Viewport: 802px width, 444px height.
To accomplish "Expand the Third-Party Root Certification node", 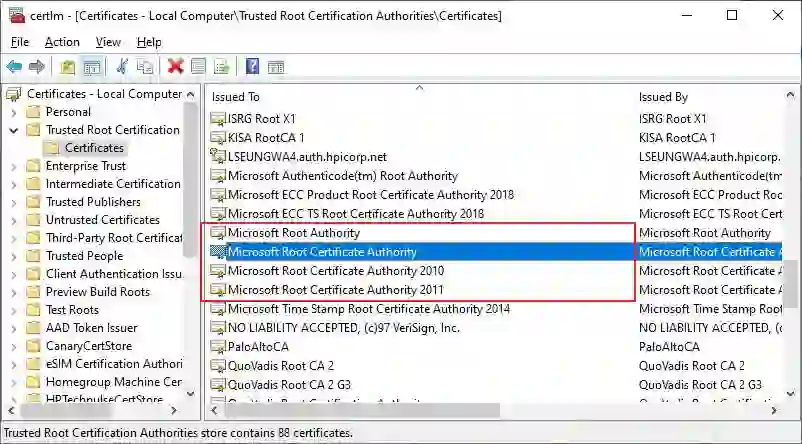I will pos(14,238).
